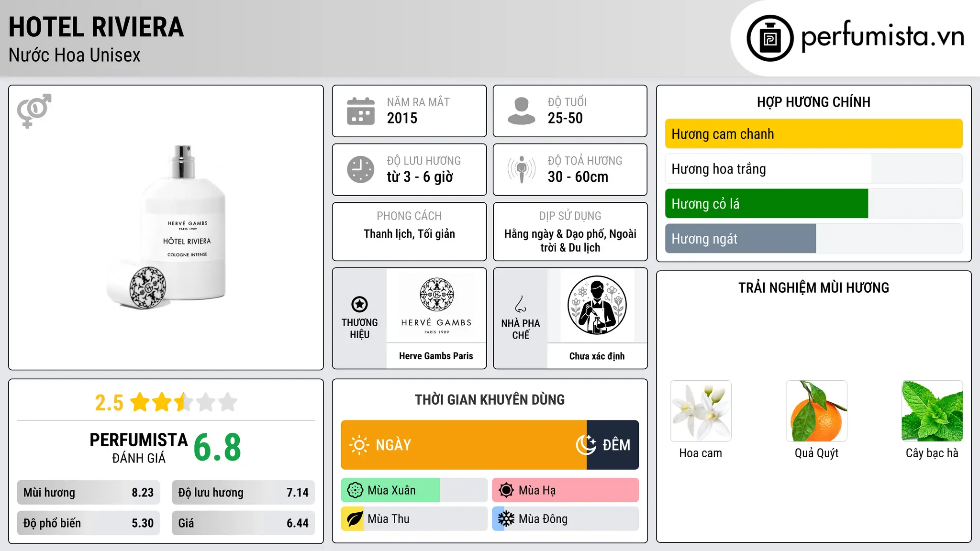Viewport: 980px width, 551px height.
Task: Click the unisex gender symbol icon
Action: pyautogui.click(x=34, y=111)
